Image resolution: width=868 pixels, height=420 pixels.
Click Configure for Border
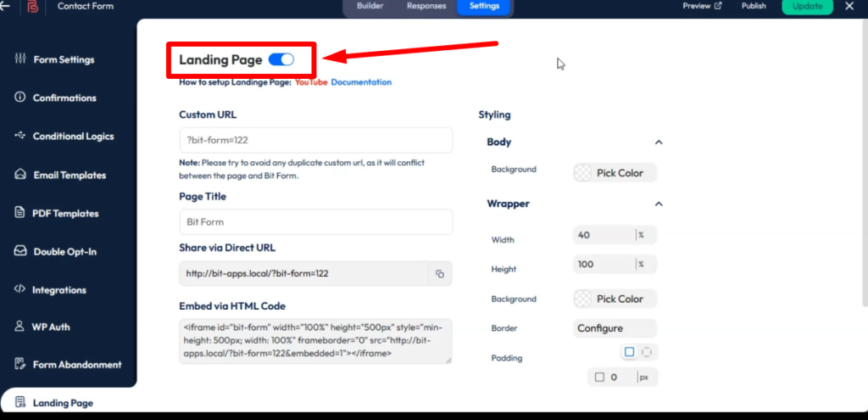click(615, 328)
